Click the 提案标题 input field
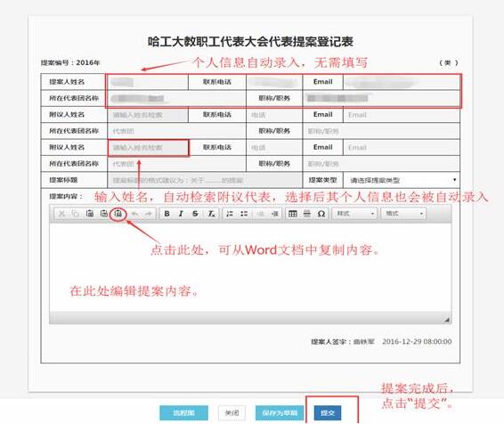 205,180
